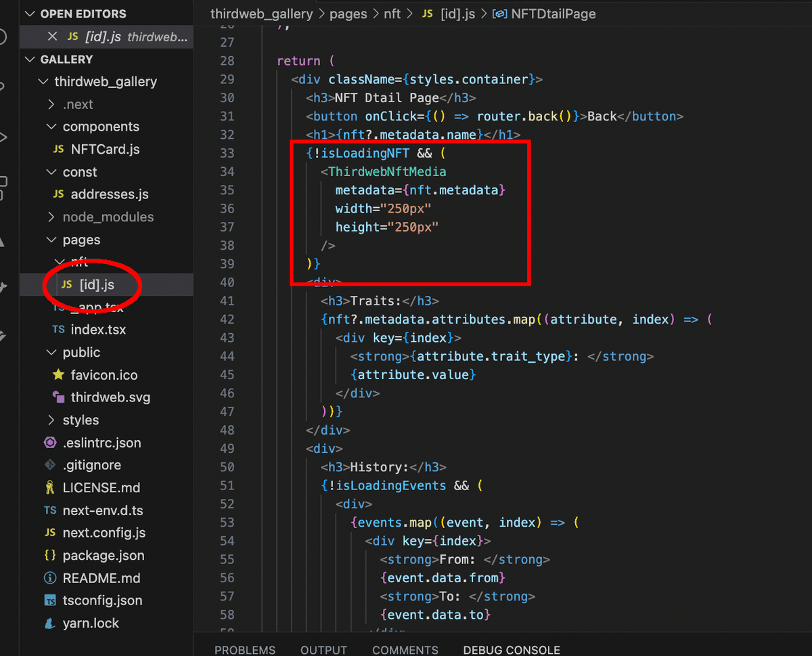
Task: Click line number 51 in the gutter
Action: 227,485
